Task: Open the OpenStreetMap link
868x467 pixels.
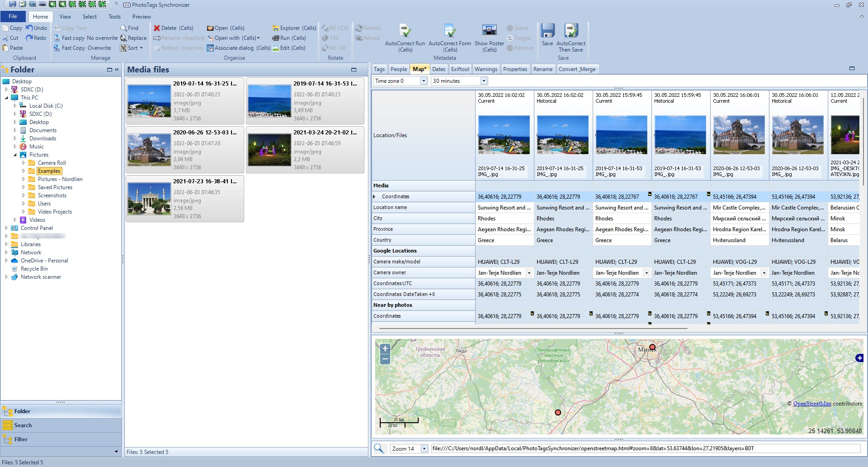Action: coord(812,404)
